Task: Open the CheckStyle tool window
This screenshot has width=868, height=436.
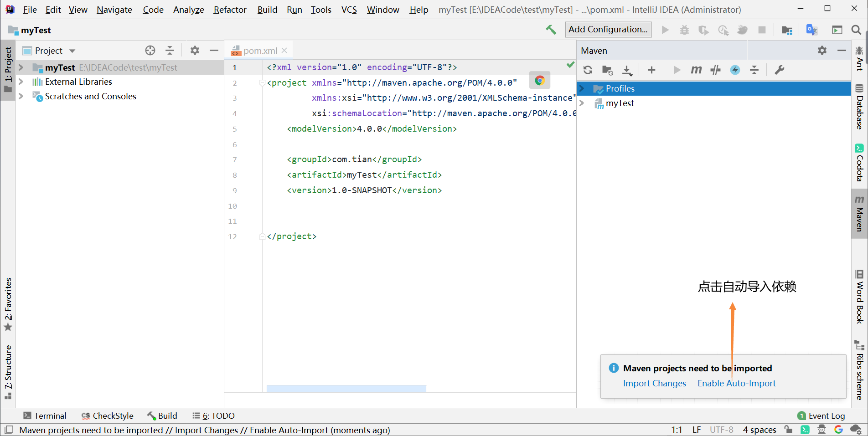Action: pos(108,416)
